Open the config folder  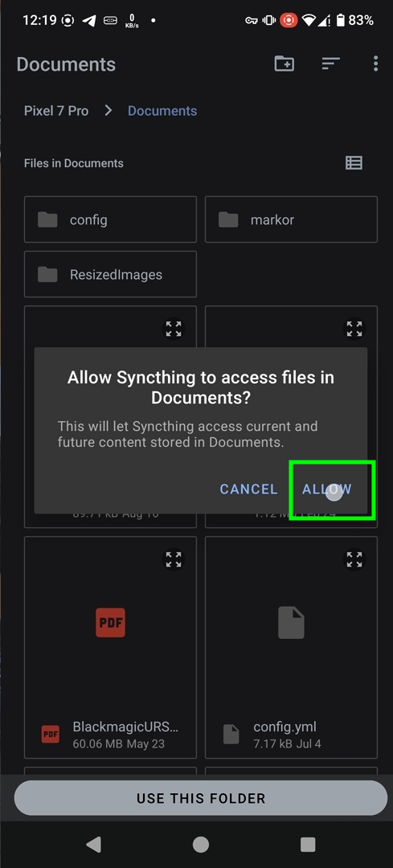[110, 219]
